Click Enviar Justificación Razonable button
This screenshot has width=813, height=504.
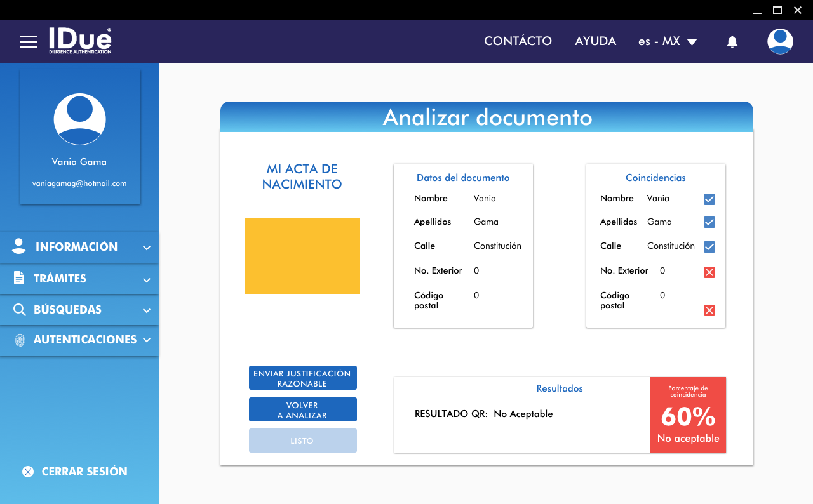pyautogui.click(x=302, y=378)
